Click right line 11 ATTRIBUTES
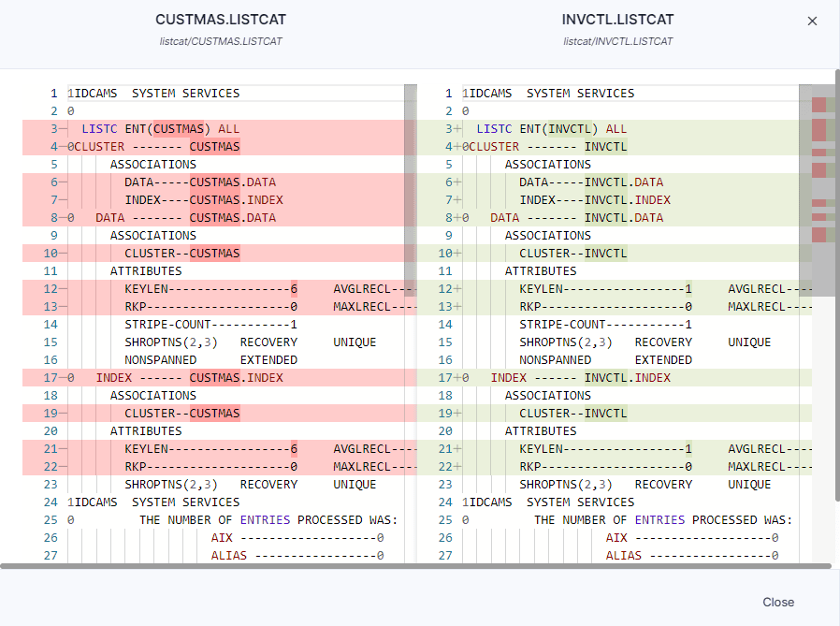The width and height of the screenshot is (840, 626). (x=541, y=271)
